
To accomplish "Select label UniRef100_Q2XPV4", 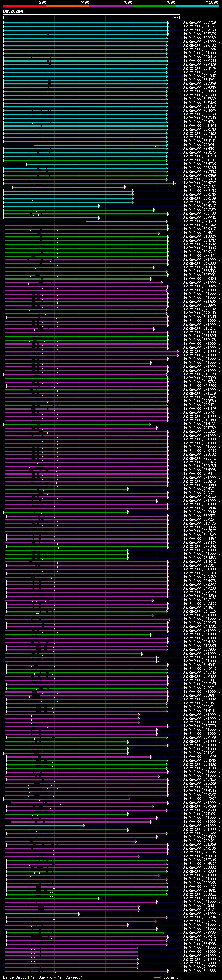I will coord(199,49).
